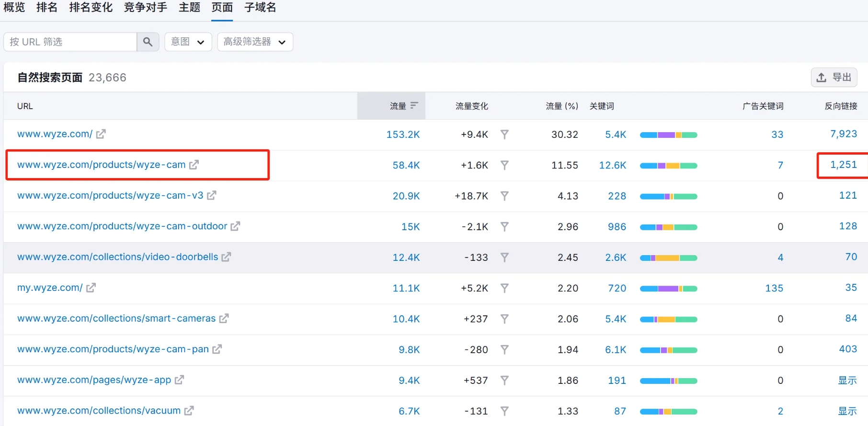868x426 pixels.
Task: Open external link icon for wyze-app page URL
Action: click(179, 380)
